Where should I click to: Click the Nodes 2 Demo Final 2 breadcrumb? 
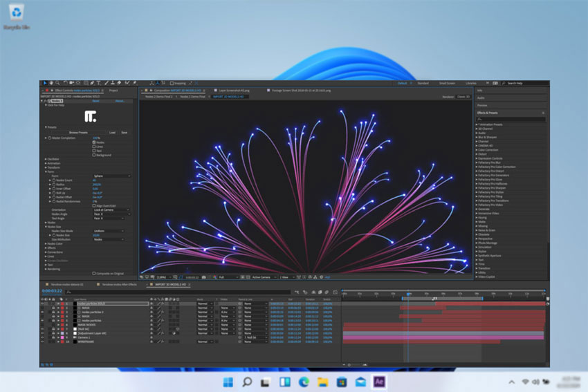click(158, 97)
